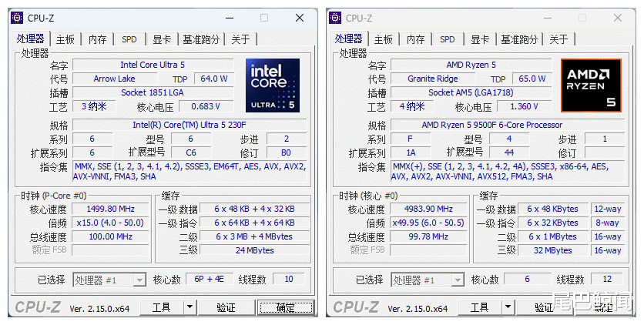Open the 关于 tab in the Intel window
Screen dimensions: 644x325
[x=240, y=39]
